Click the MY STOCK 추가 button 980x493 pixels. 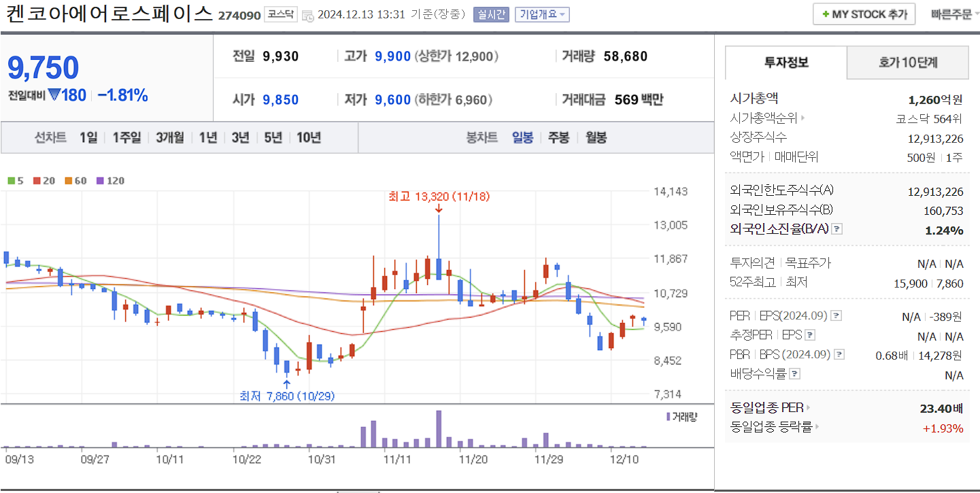coord(864,13)
